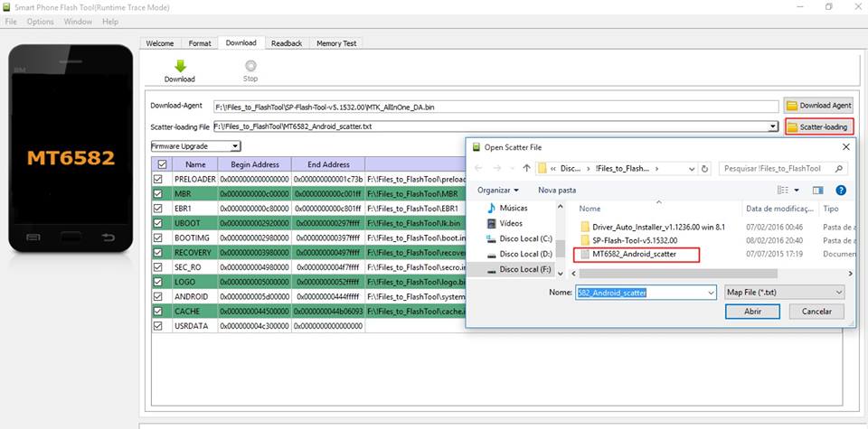Open the Organizar menu dropdown

[x=498, y=191]
